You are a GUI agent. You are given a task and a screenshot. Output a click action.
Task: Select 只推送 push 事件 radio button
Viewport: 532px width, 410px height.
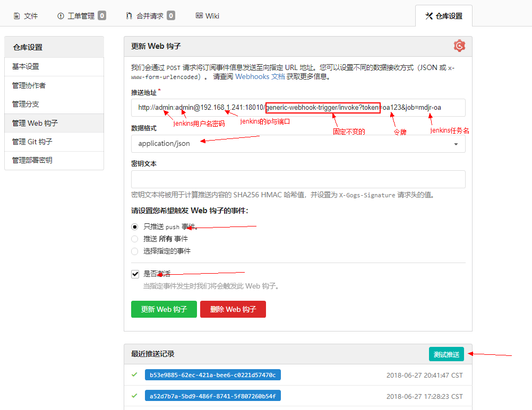tap(135, 226)
